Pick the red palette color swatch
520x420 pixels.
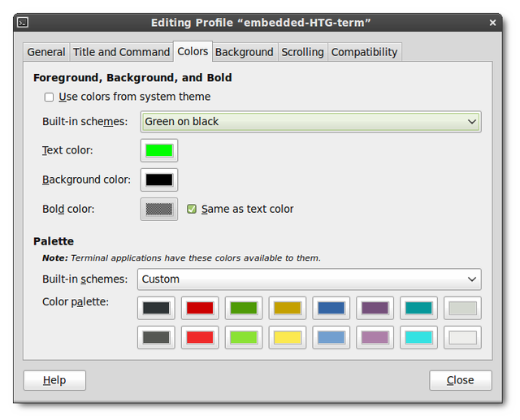point(200,308)
